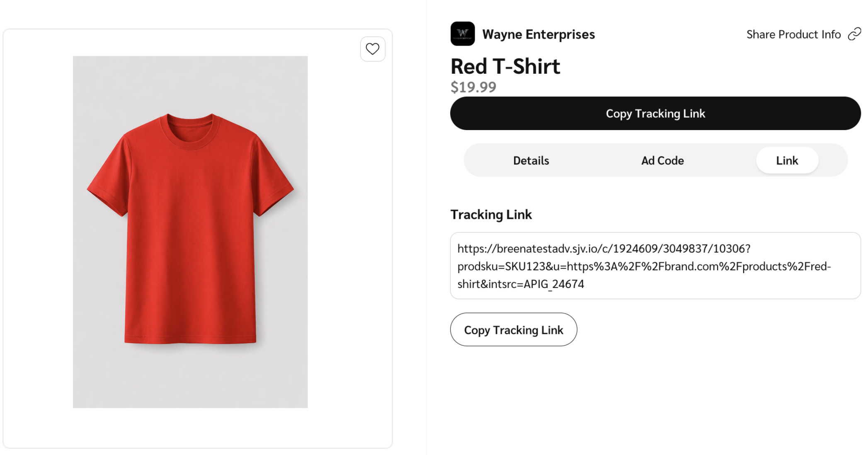Select the Link tab
Viewport: 868px width, 455px height.
click(x=786, y=160)
